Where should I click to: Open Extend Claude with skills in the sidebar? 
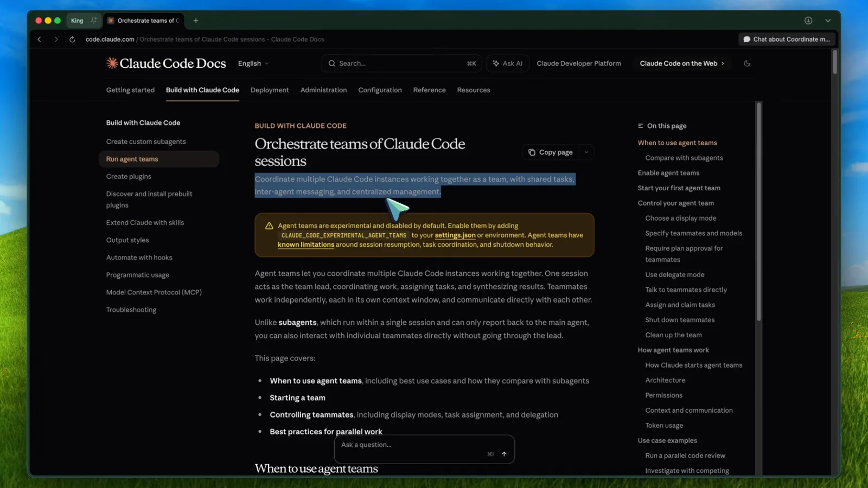(x=145, y=222)
